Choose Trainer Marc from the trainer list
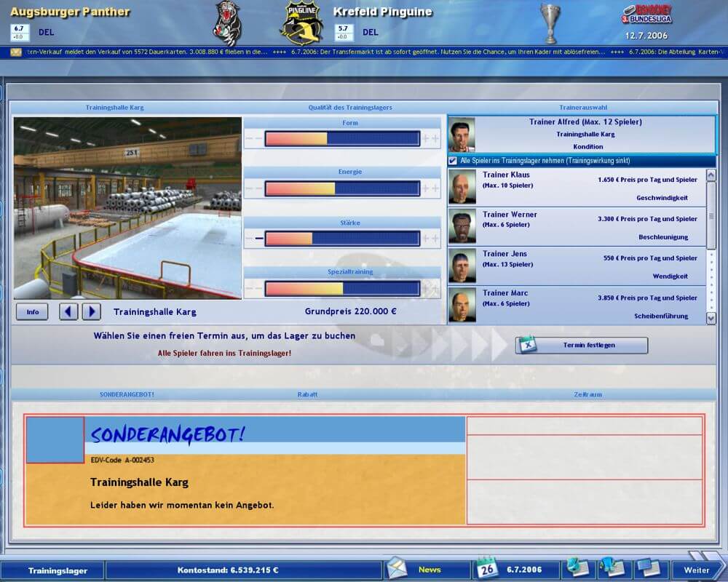This screenshot has width=728, height=582. (577, 305)
